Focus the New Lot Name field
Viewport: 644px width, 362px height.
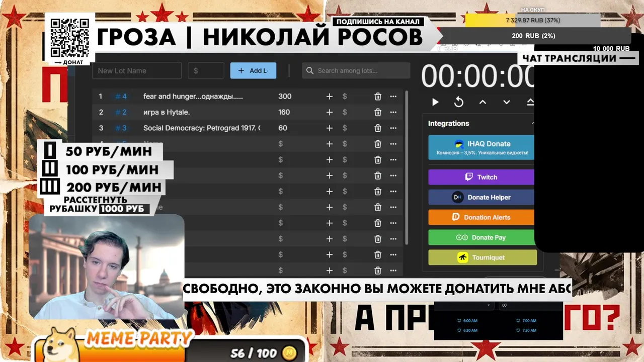tap(137, 71)
